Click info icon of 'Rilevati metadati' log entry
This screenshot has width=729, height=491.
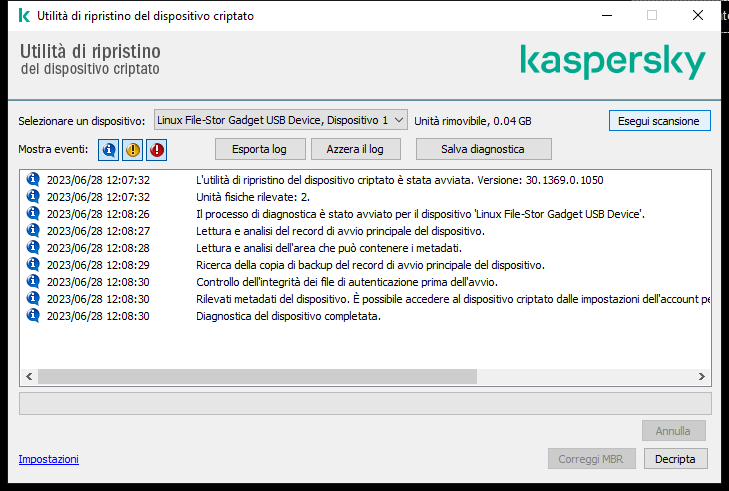[x=33, y=299]
